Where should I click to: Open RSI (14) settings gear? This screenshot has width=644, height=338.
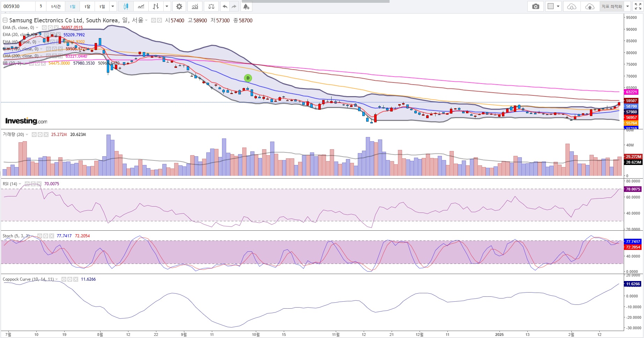coord(33,184)
